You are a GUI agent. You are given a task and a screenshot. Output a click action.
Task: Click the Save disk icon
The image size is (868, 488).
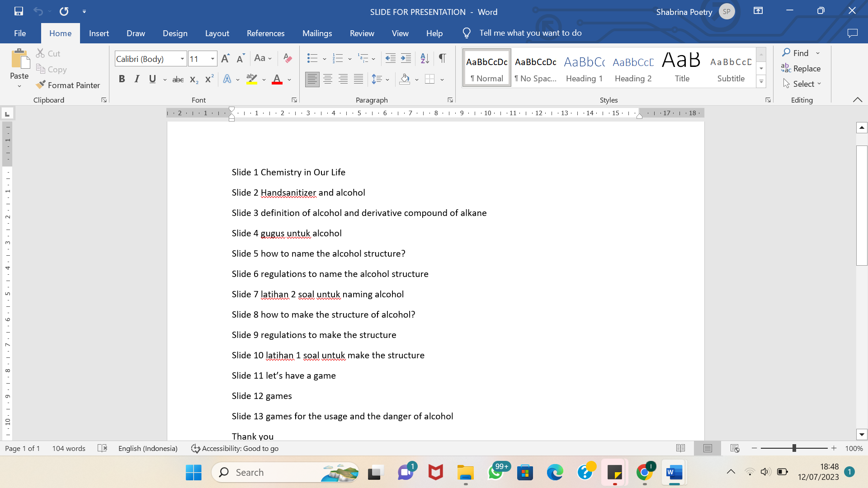coord(19,11)
